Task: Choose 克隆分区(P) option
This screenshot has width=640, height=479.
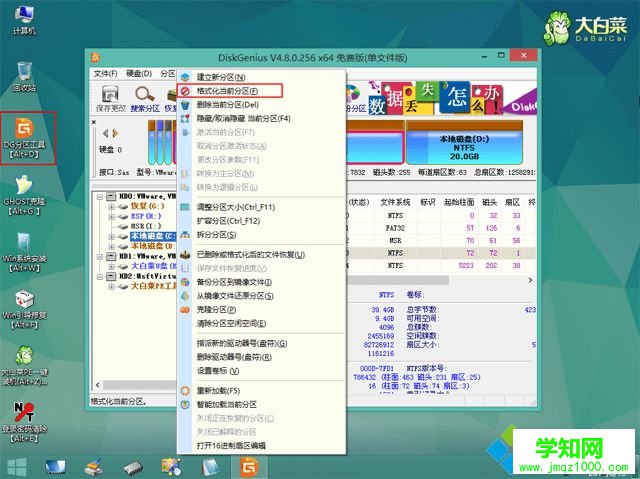Action: click(x=261, y=310)
